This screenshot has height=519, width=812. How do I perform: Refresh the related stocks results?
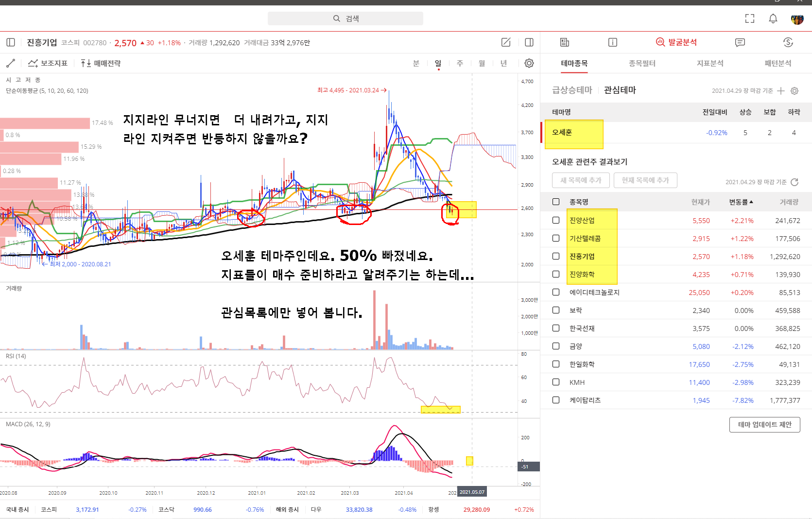pos(795,182)
